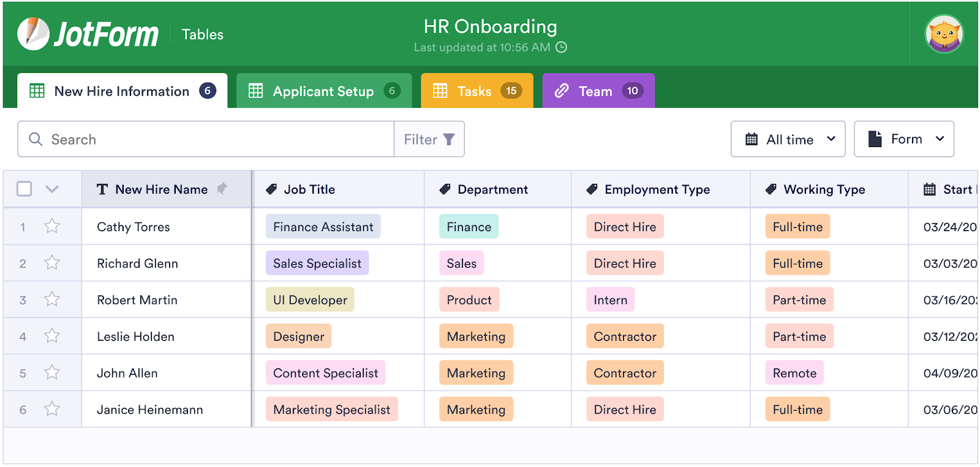This screenshot has height=467, width=980.
Task: Click the Job Title tag icon
Action: click(271, 189)
